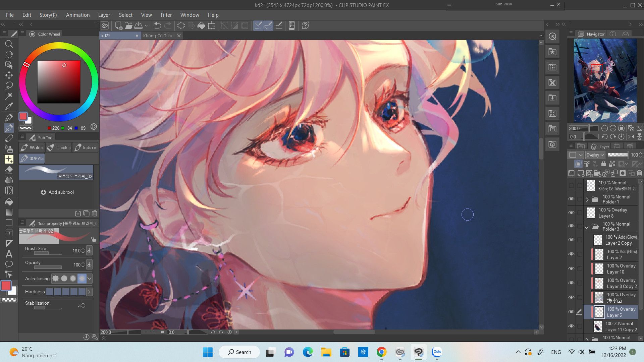Switch to the Không Có Tiêu canvas tab
Image resolution: width=644 pixels, height=362 pixels.
pyautogui.click(x=162, y=36)
